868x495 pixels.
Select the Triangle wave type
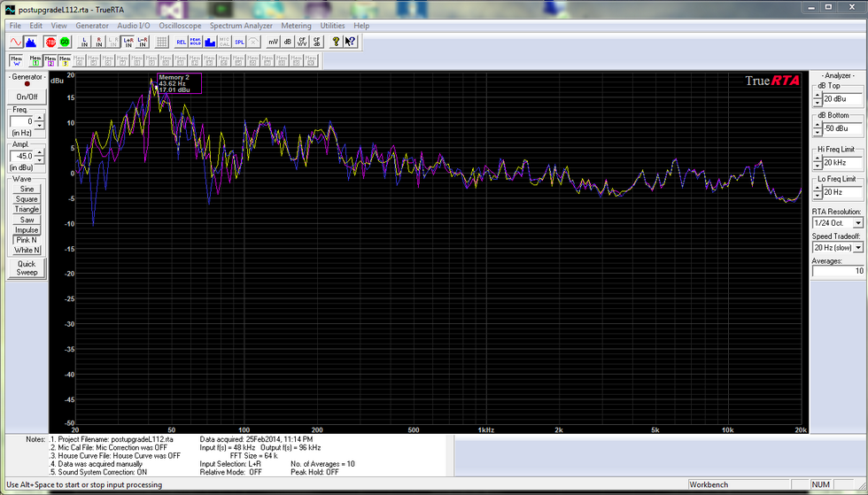27,209
